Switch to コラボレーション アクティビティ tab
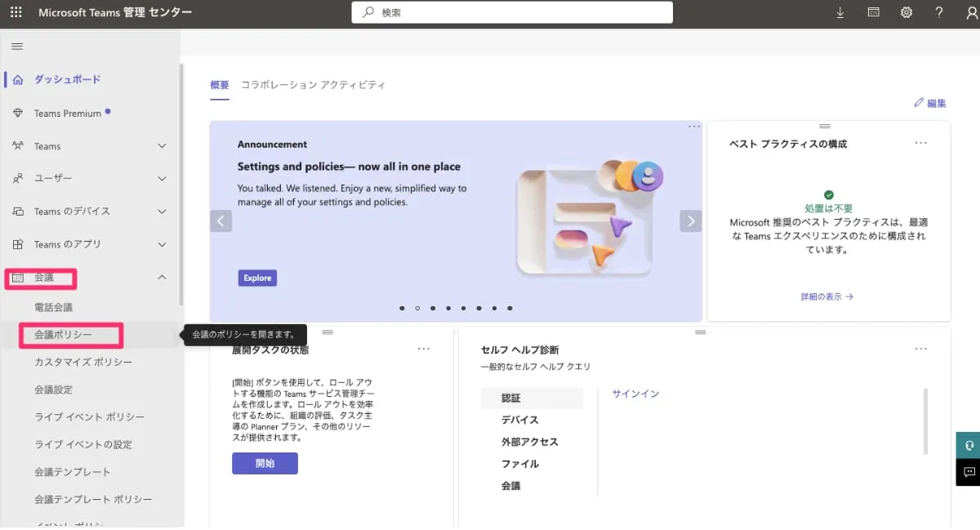 coord(313,85)
